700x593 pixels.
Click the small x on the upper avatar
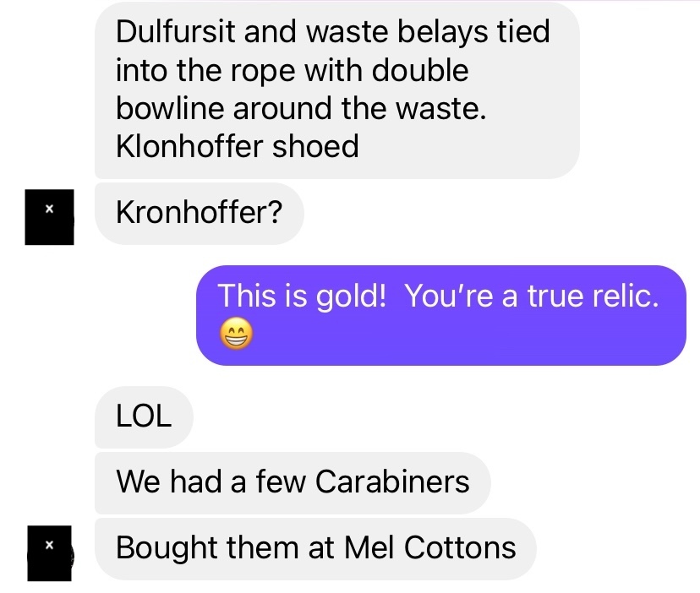[49, 209]
